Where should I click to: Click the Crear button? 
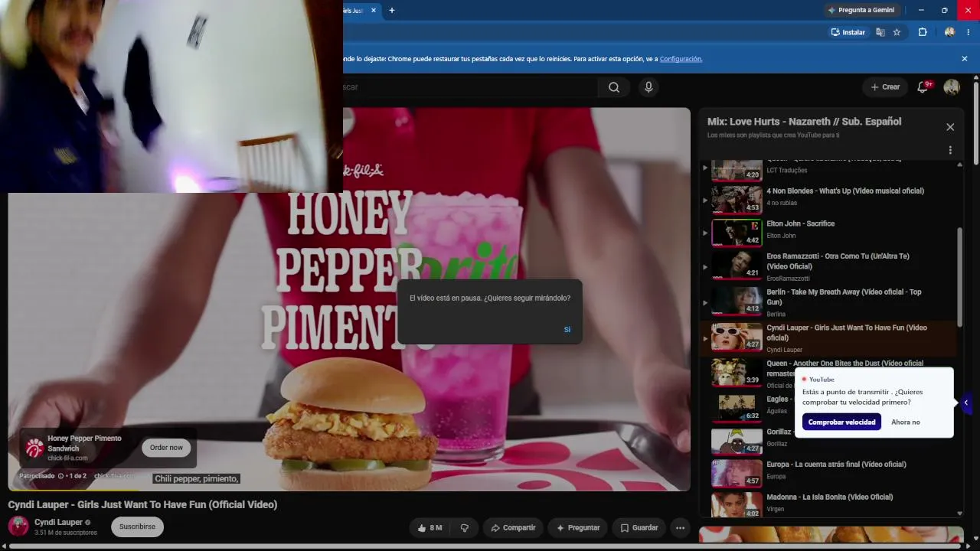pyautogui.click(x=885, y=87)
